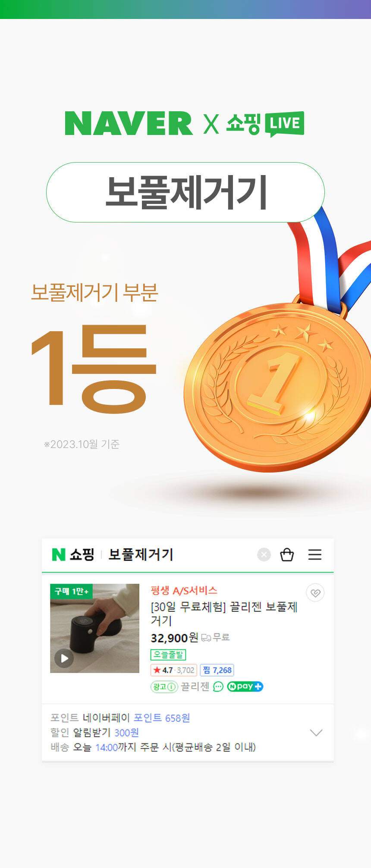Click the 쇼핑 LIVE logo
Image resolution: width=371 pixels, height=868 pixels.
coord(265,124)
